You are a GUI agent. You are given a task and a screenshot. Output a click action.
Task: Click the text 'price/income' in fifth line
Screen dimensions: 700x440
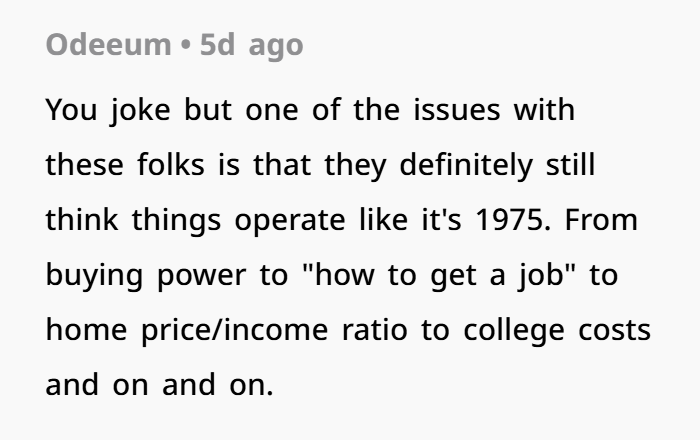(235, 331)
